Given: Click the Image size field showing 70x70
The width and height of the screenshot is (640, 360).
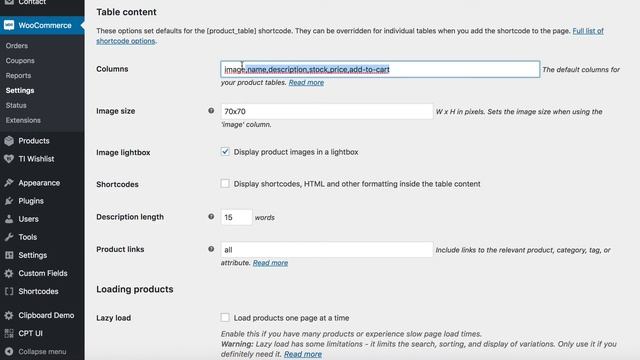Looking at the screenshot, I should click(x=327, y=111).
